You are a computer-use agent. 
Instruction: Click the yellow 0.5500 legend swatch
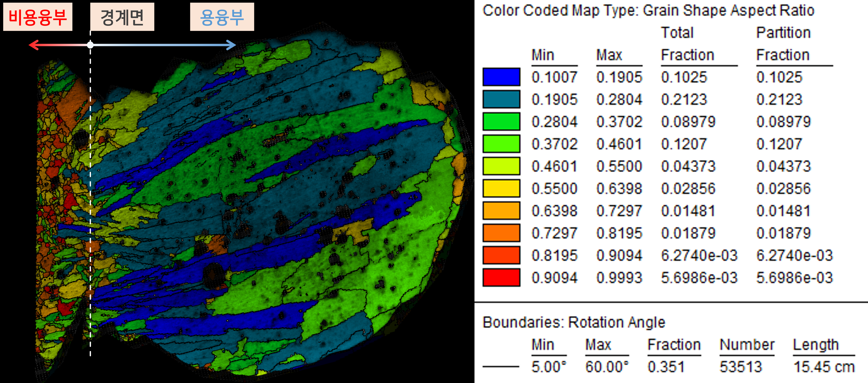(501, 188)
